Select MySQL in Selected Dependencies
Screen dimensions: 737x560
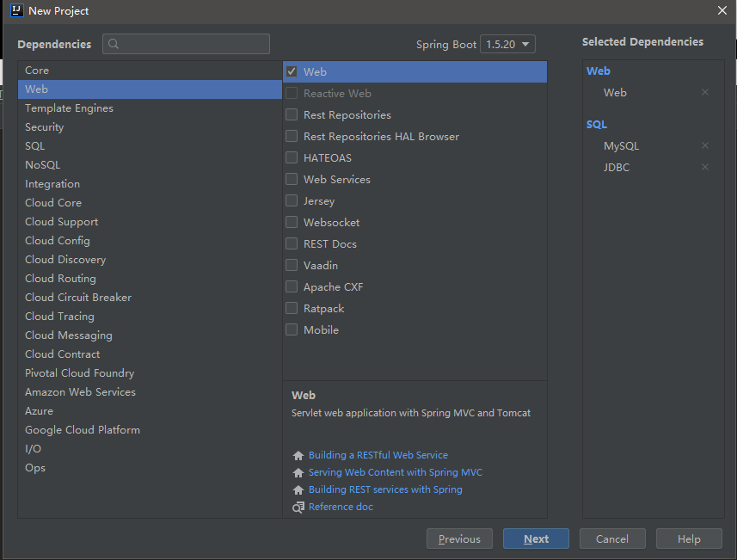click(621, 145)
